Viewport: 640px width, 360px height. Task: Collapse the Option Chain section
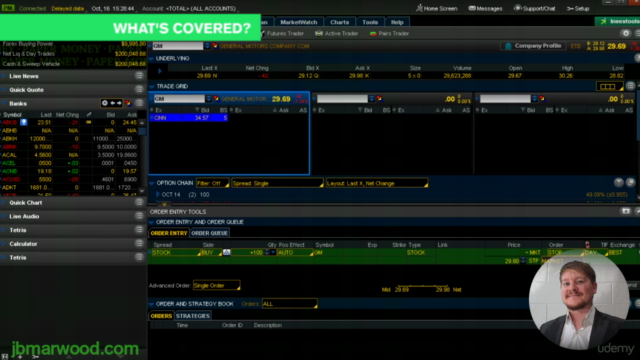pos(152,183)
